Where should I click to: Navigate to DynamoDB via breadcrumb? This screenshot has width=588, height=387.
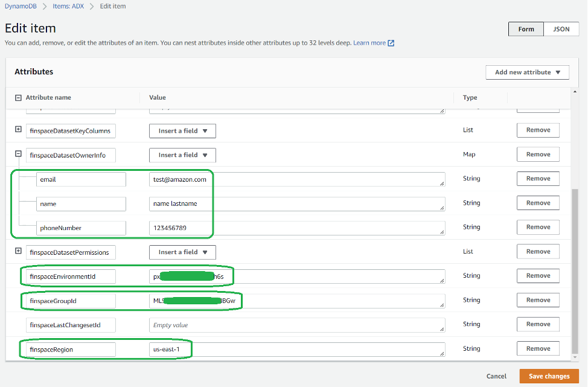pos(21,6)
